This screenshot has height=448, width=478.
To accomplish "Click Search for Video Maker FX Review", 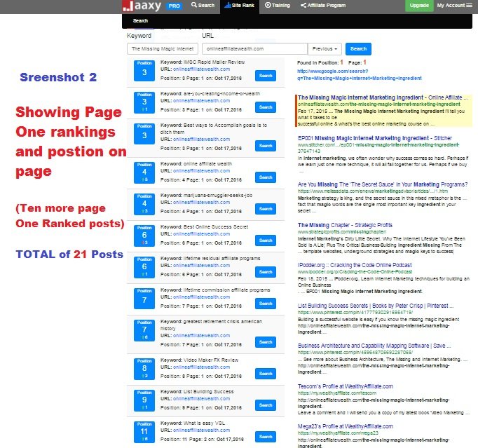I will coord(266,374).
